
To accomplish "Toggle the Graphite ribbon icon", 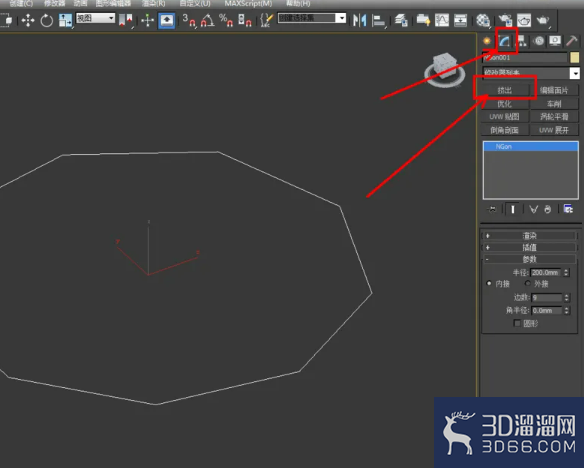I will [x=423, y=20].
